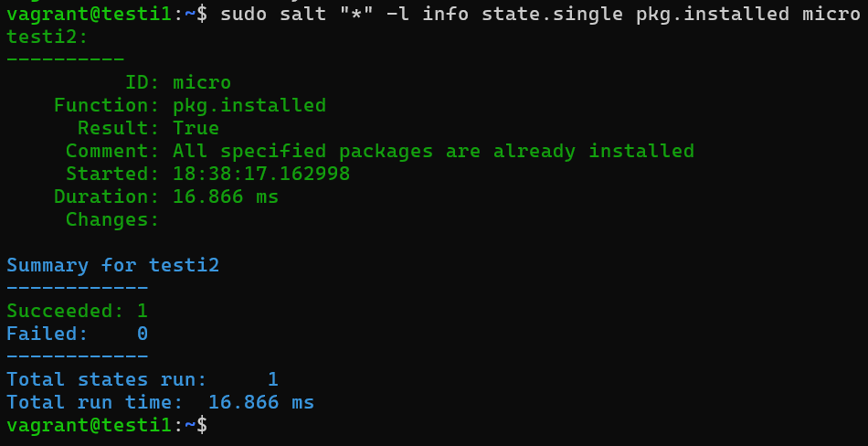
Task: Click the word "sudo" in the command
Action: point(244,14)
